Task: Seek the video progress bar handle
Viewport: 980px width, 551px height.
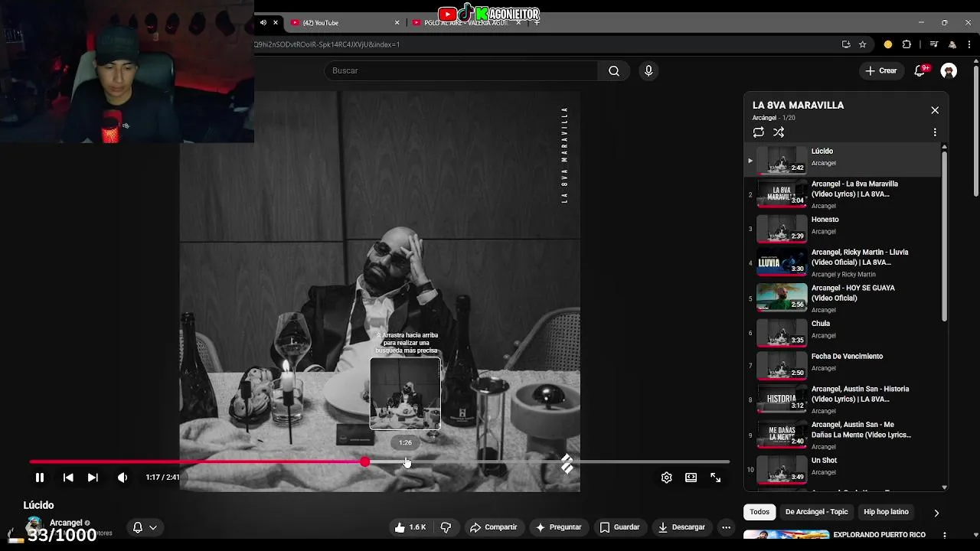Action: pos(365,461)
